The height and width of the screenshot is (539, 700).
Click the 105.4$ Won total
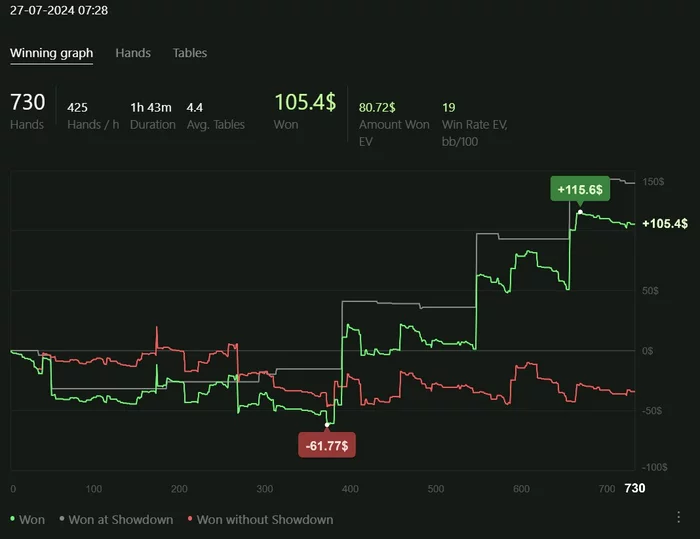(x=304, y=102)
